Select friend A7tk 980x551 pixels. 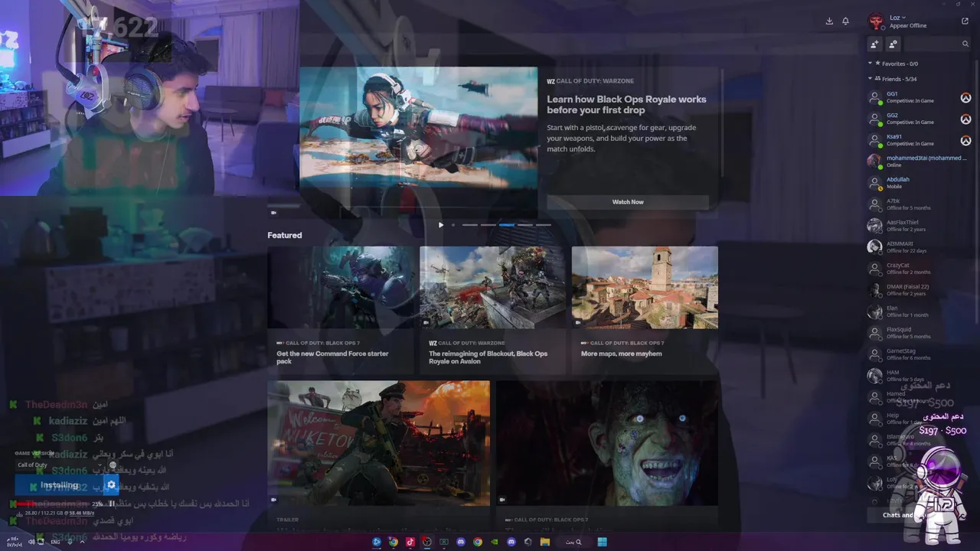(x=919, y=204)
